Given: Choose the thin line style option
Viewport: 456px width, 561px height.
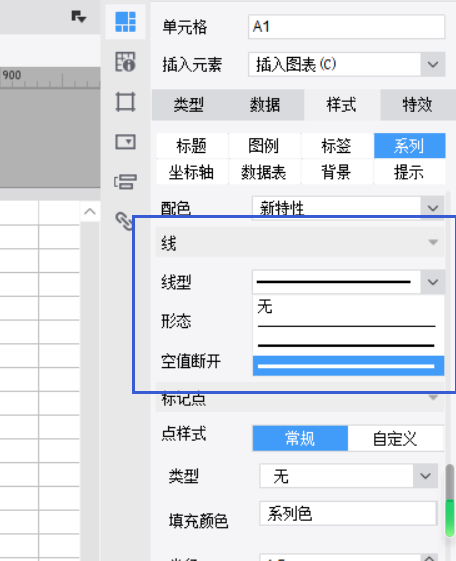Looking at the screenshot, I should coord(348,326).
